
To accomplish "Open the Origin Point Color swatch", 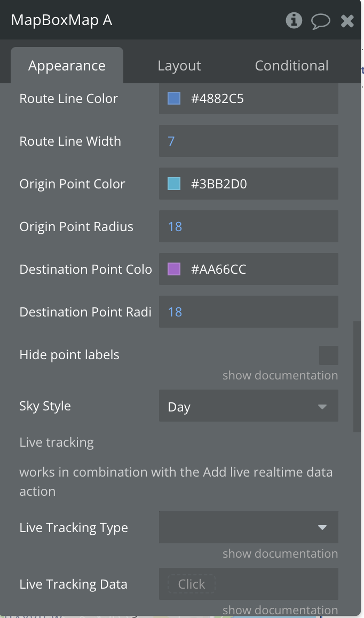I will (x=174, y=184).
